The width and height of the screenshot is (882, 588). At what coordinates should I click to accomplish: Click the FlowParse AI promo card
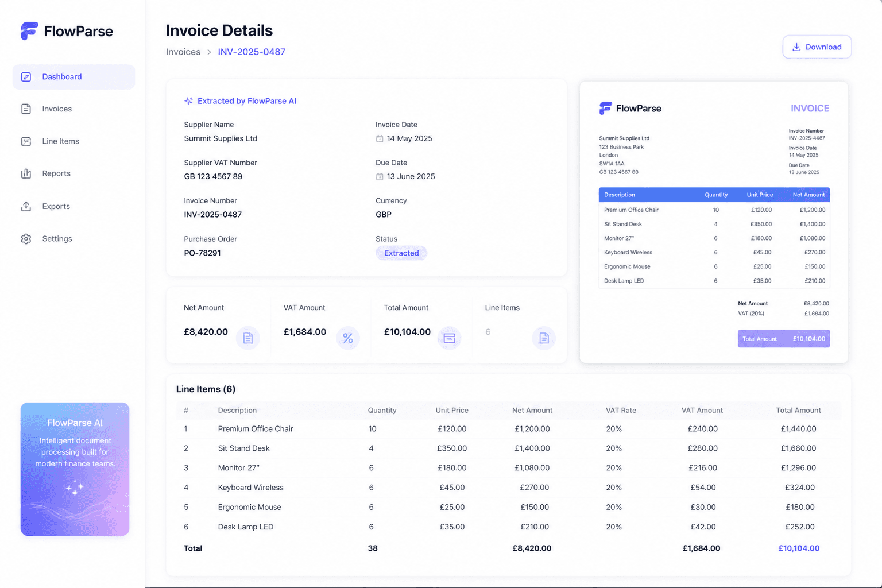75,469
